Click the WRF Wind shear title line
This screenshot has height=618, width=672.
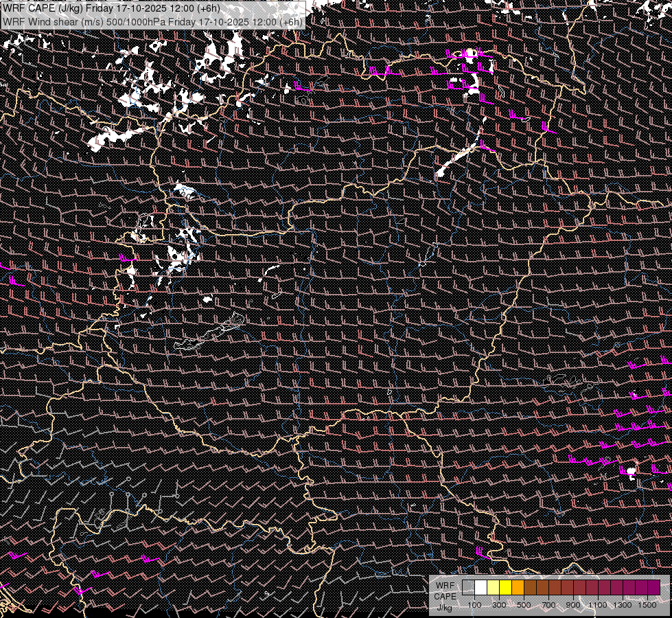(x=152, y=21)
